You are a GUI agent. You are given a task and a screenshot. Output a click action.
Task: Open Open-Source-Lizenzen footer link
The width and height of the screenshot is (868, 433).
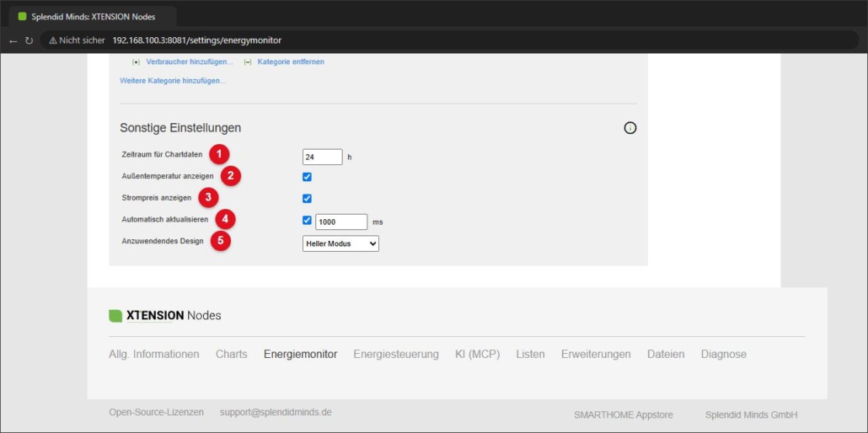coord(156,413)
